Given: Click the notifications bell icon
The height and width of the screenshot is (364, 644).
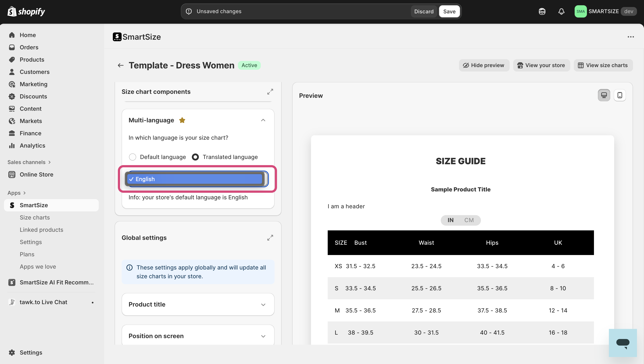Looking at the screenshot, I should pyautogui.click(x=561, y=11).
